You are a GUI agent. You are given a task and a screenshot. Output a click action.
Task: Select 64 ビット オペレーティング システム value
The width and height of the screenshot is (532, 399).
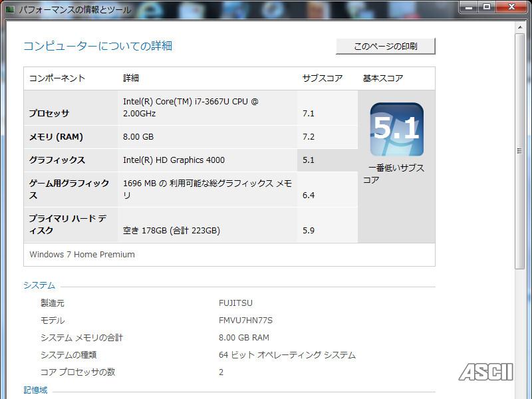pos(287,355)
